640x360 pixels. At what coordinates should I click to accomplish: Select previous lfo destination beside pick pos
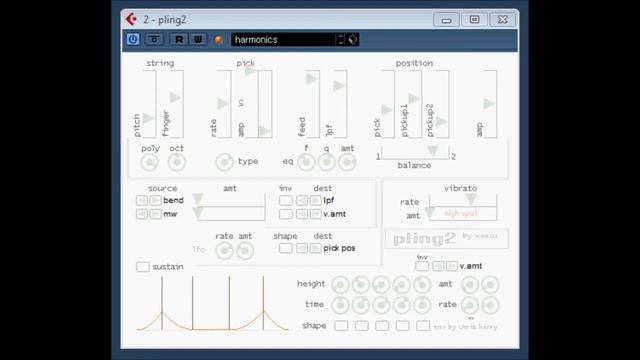tap(302, 248)
